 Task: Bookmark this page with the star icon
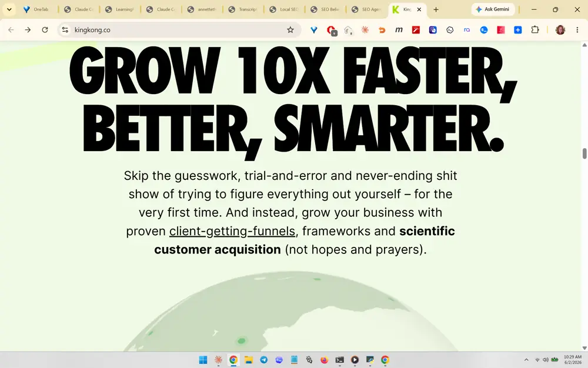click(x=290, y=29)
